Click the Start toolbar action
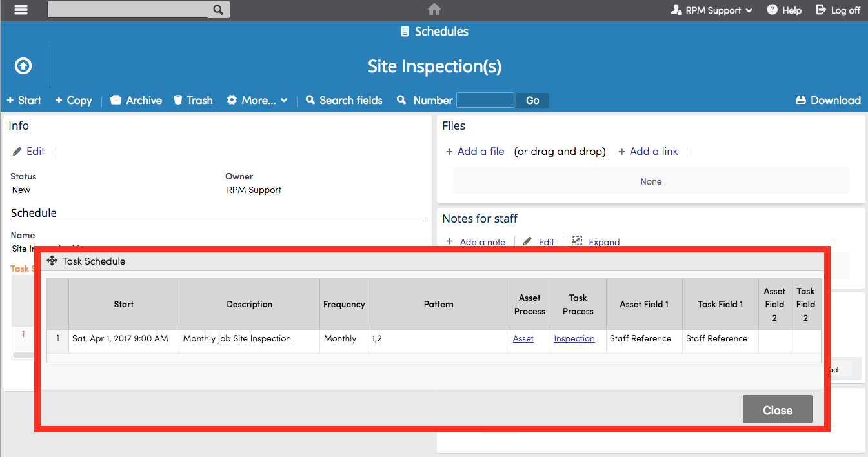868x457 pixels. (x=24, y=100)
